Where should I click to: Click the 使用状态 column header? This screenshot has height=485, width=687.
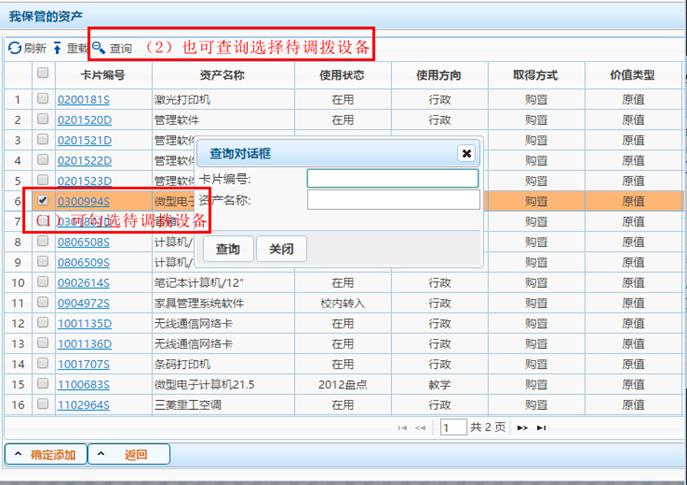[x=343, y=75]
